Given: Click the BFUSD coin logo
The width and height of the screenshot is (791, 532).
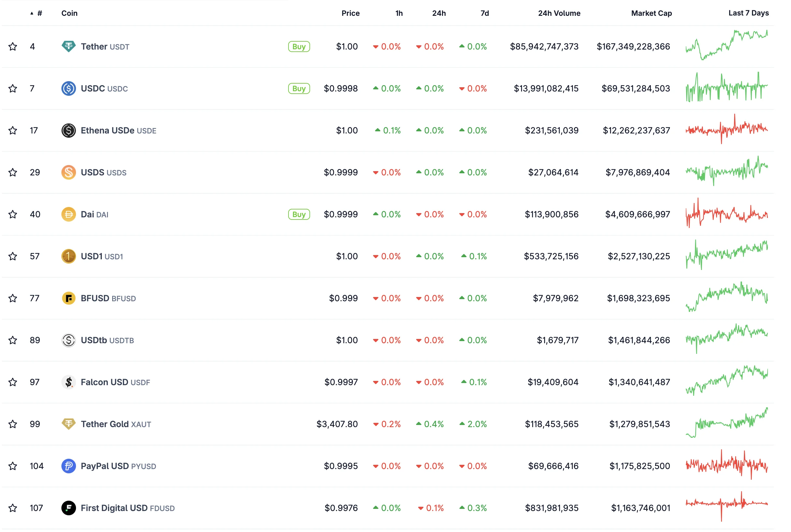Looking at the screenshot, I should [x=69, y=298].
